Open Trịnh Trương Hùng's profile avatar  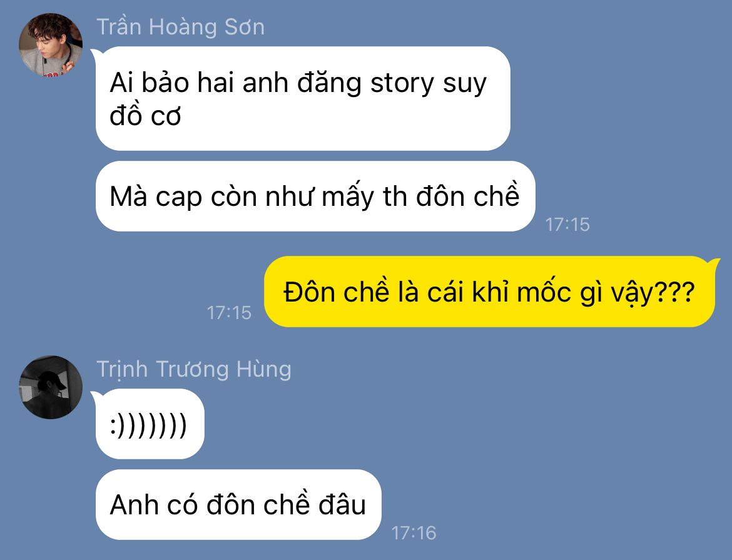click(x=51, y=387)
